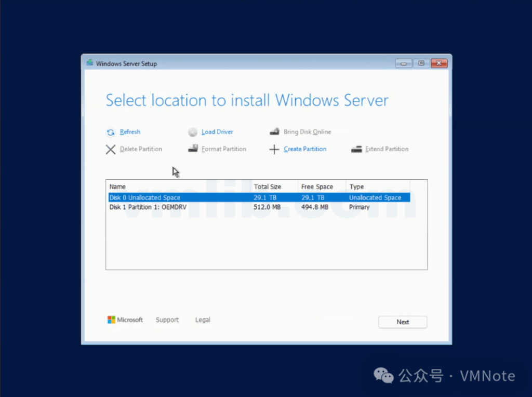The image size is (532, 397).
Task: Select the Load Driver icon
Action: coord(193,132)
